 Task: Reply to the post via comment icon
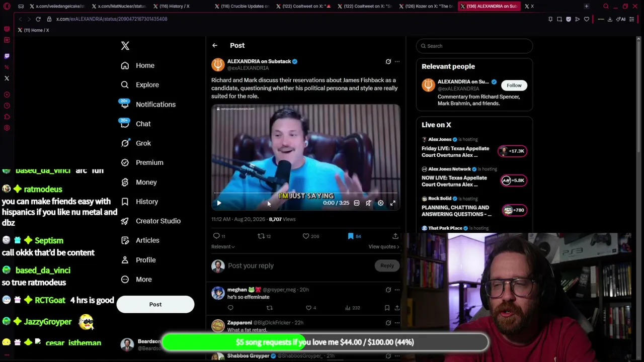[216, 236]
